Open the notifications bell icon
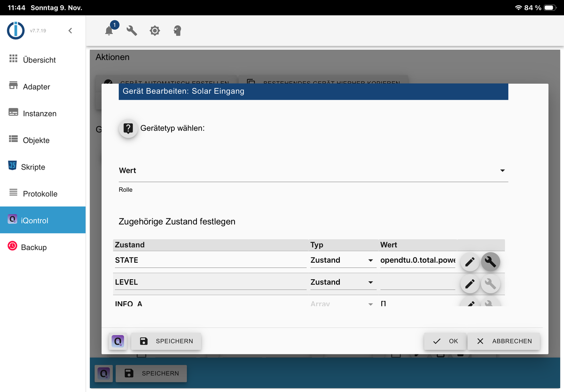Viewport: 564px width, 392px height. point(109,31)
